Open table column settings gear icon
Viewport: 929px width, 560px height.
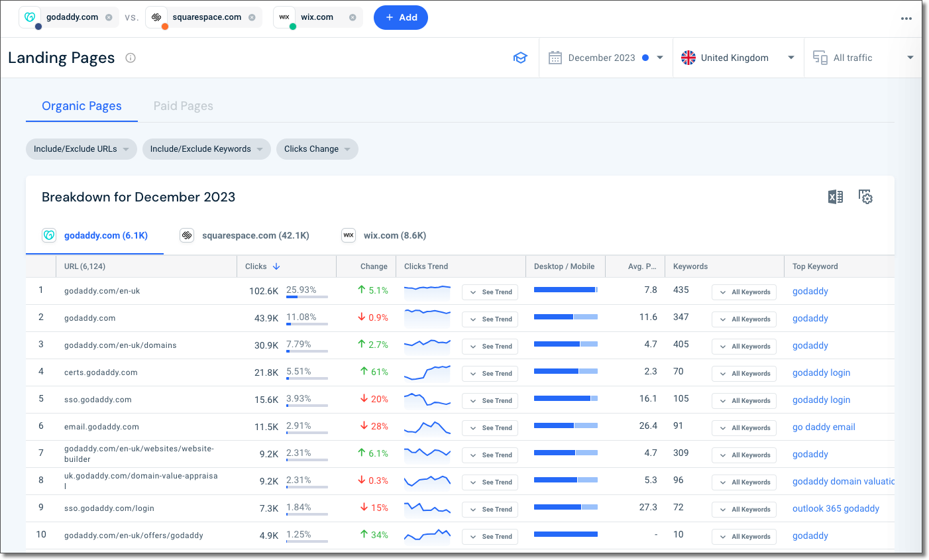(865, 197)
